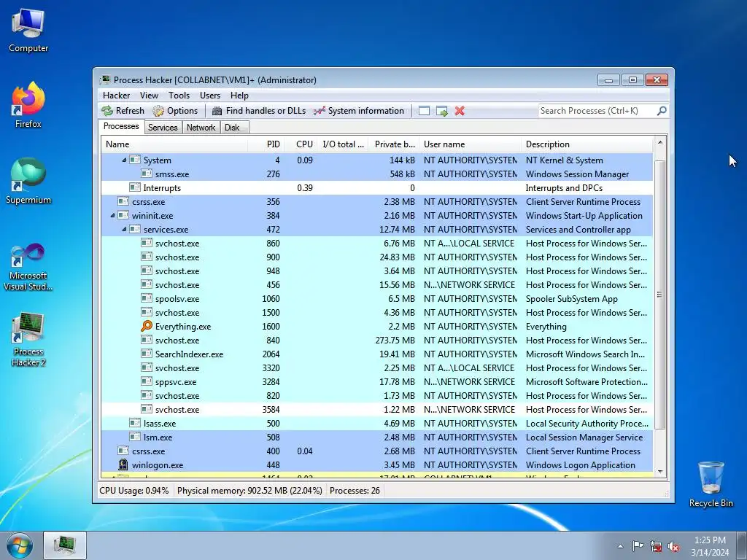The width and height of the screenshot is (747, 560).
Task: Click the muted volume tray icon
Action: point(673,547)
